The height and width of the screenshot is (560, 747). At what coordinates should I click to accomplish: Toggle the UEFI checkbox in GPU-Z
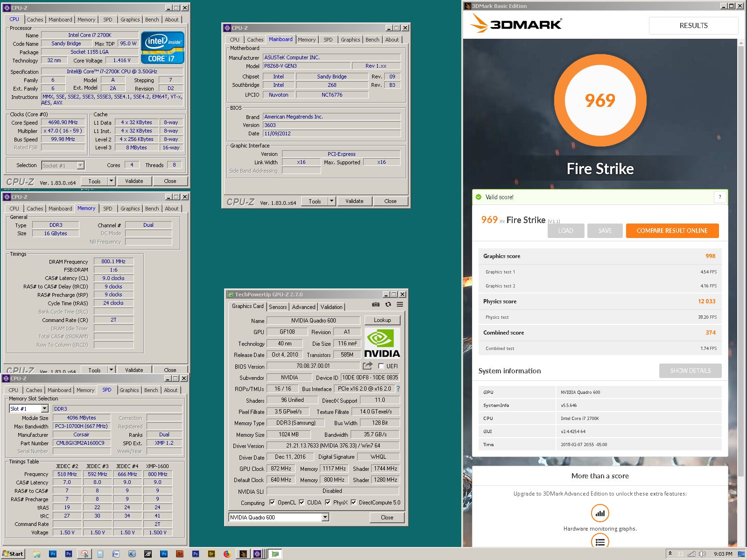click(381, 366)
